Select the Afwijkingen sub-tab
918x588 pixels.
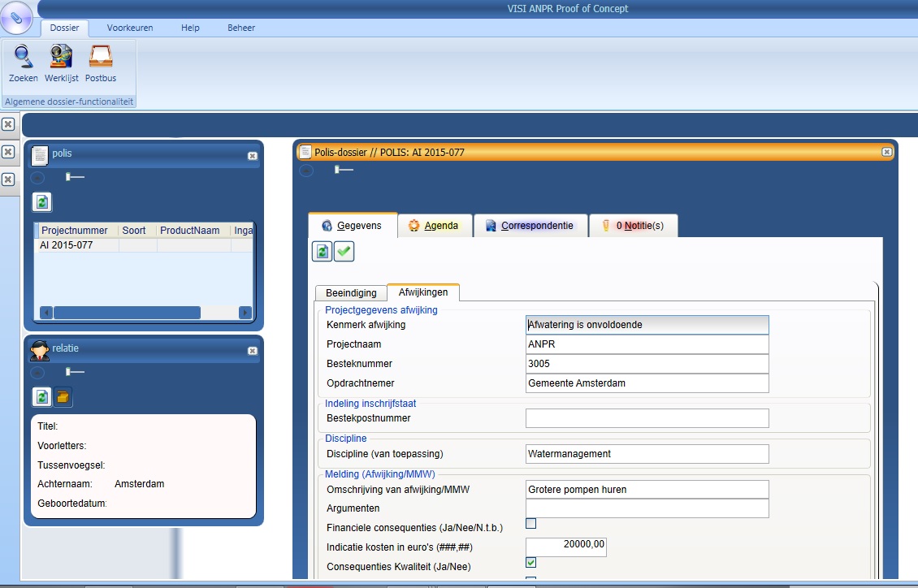[x=423, y=292]
